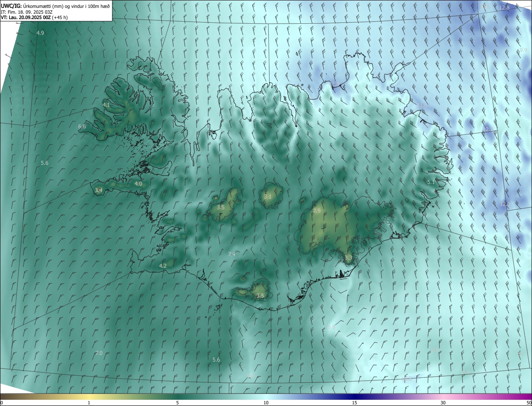
Task: Click the 4.1 value over the Westfjords
Action: click(106, 105)
